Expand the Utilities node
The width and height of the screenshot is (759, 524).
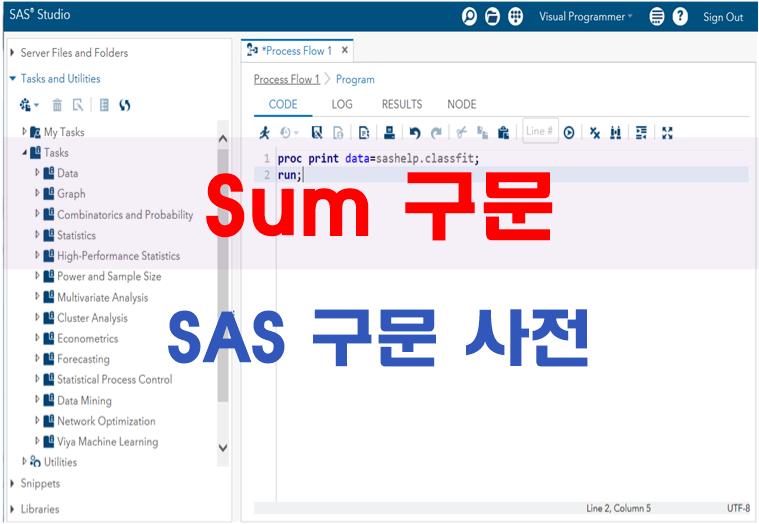(24, 462)
